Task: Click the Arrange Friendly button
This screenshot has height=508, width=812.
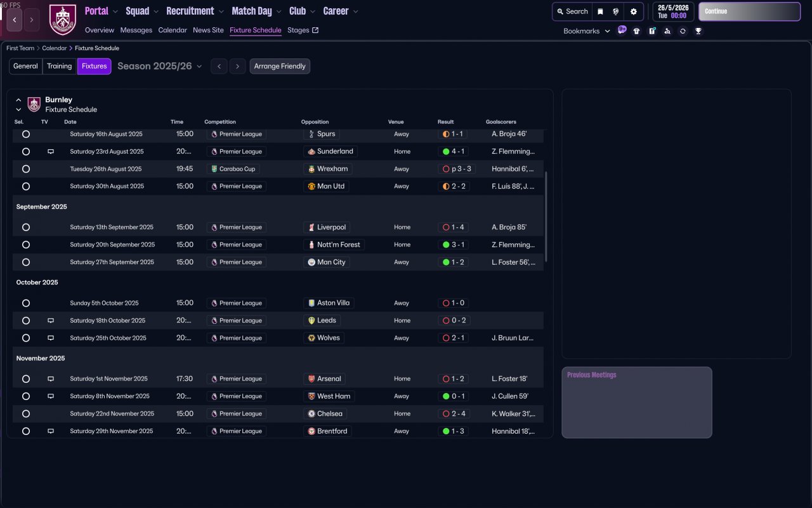Action: point(280,66)
